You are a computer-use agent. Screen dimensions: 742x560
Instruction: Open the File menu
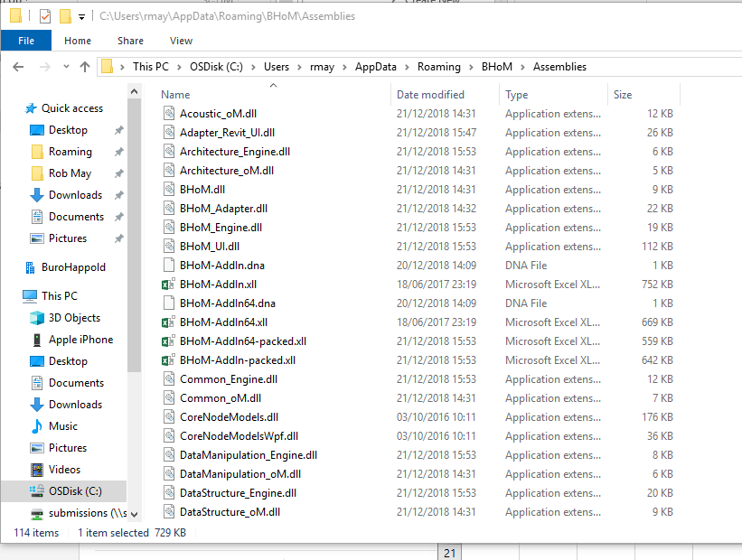26,41
